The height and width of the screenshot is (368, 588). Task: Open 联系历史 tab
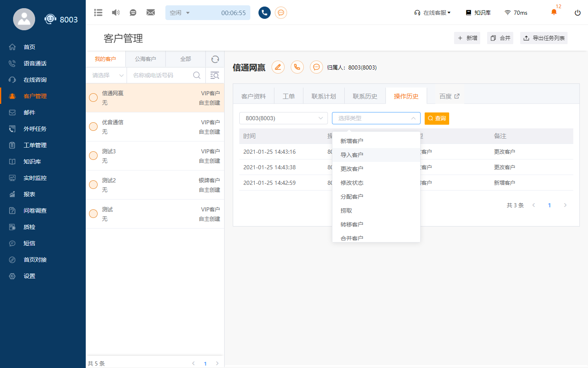[365, 96]
